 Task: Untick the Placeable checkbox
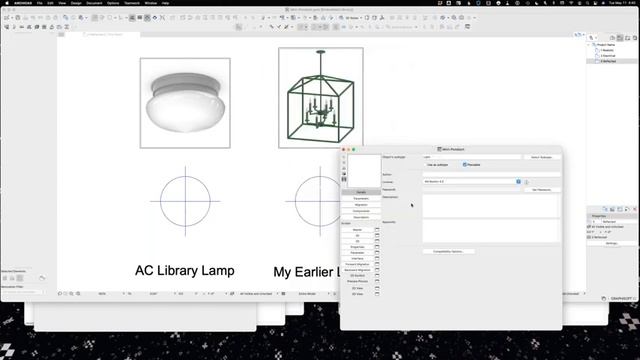[x=464, y=164]
